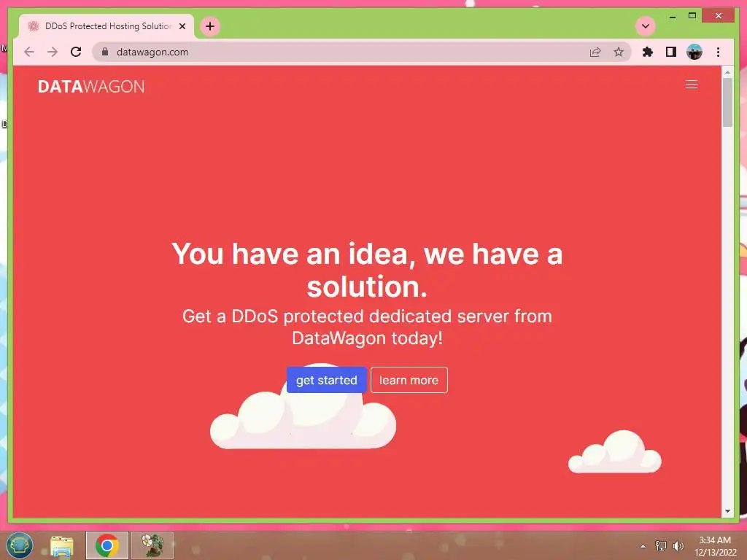The image size is (747, 560).
Task: Open Chrome three-dot menu
Action: (718, 52)
